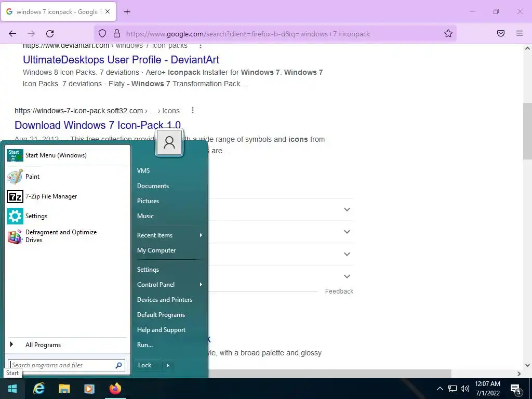Open the arrow menu next to Lock
Screen dimensions: 532x399
point(168,365)
